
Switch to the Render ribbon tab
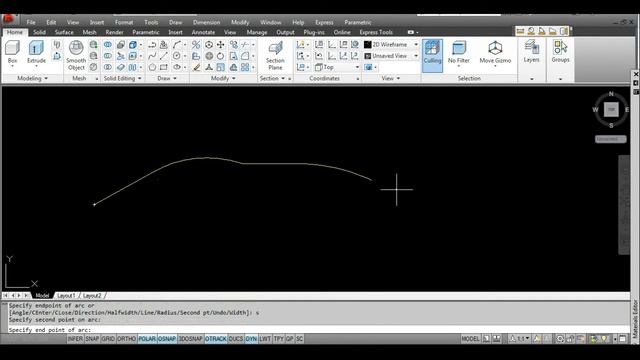(114, 32)
